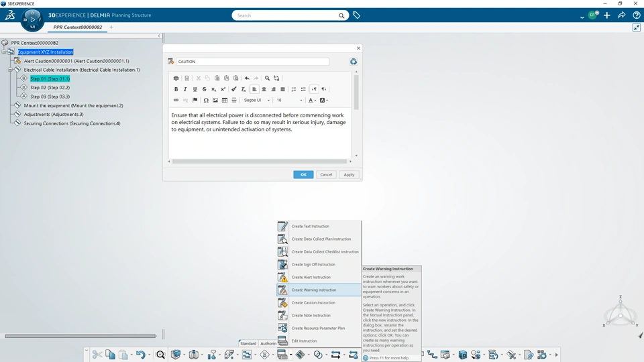Screen dimensions: 644x362
Task: Toggle Italic formatting
Action: pyautogui.click(x=185, y=89)
